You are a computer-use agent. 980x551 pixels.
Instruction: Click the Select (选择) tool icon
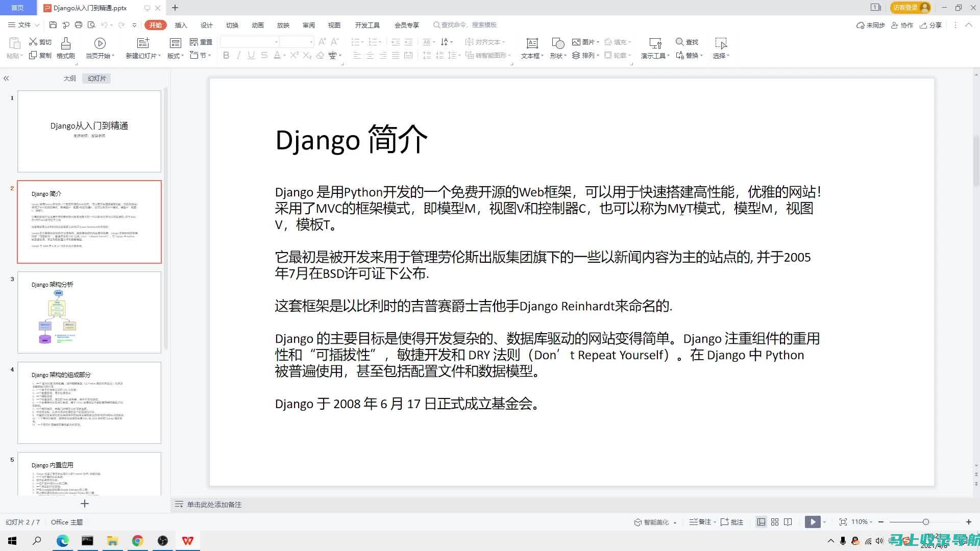pos(721,43)
